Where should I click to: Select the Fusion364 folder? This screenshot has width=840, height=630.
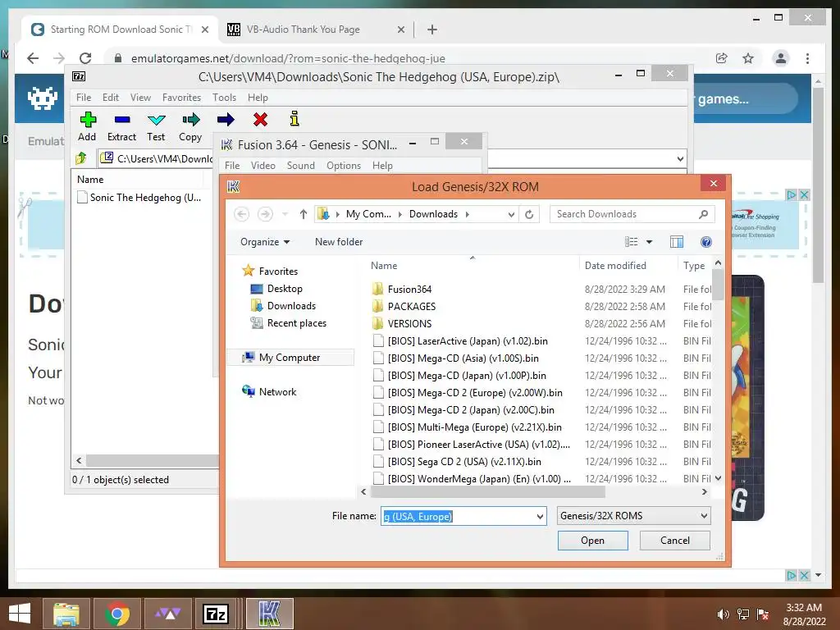pyautogui.click(x=410, y=290)
